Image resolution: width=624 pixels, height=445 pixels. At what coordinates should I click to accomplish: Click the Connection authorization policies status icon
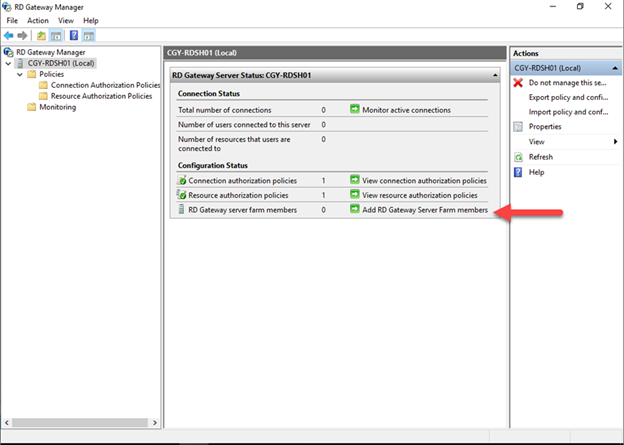click(x=182, y=180)
